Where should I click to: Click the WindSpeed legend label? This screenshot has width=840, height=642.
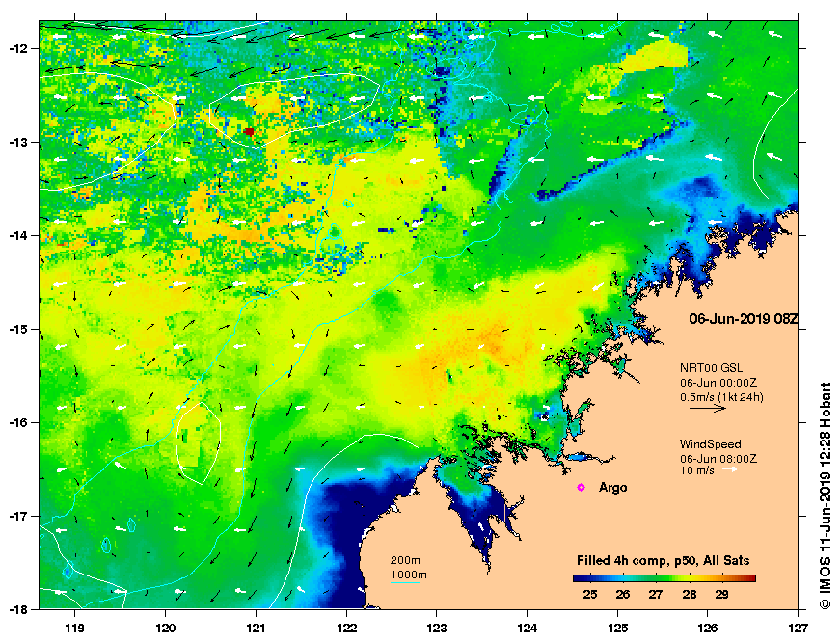pos(711,443)
